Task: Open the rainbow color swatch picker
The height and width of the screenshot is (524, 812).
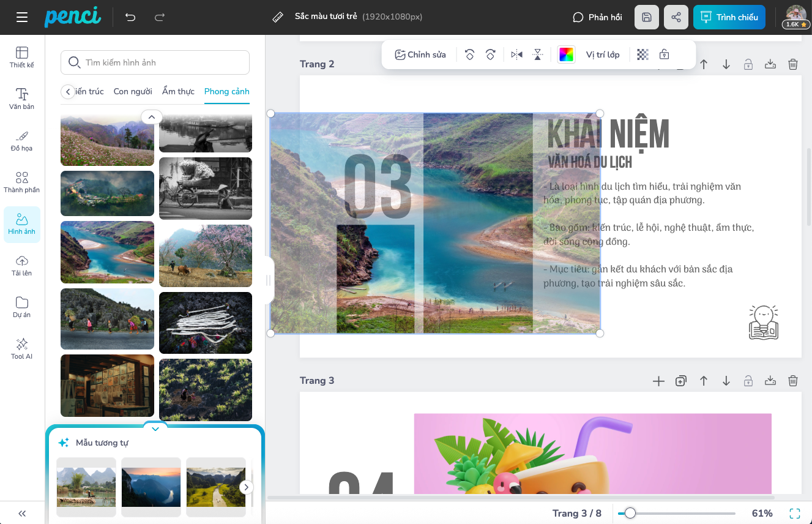Action: tap(567, 54)
